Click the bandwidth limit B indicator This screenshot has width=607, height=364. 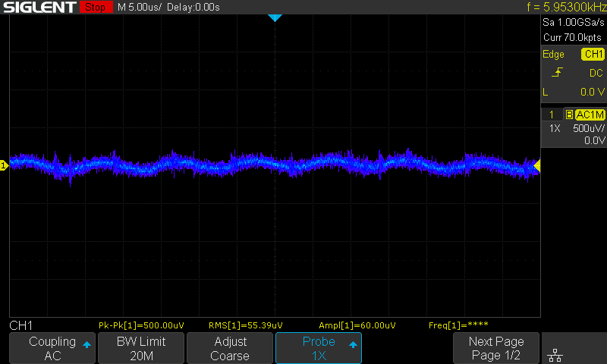click(x=569, y=115)
